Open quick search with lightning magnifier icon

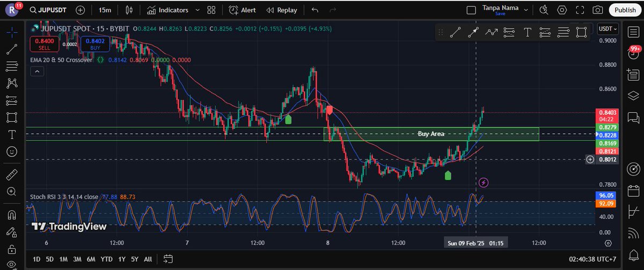544,10
